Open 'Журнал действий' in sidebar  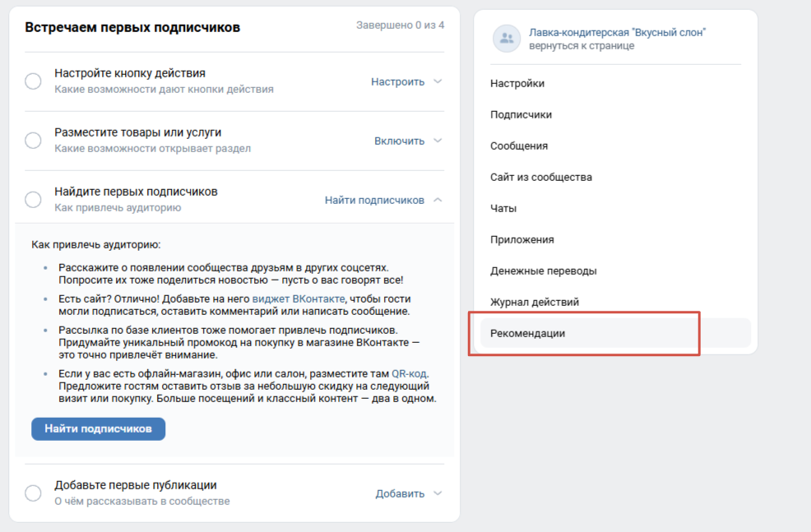535,302
